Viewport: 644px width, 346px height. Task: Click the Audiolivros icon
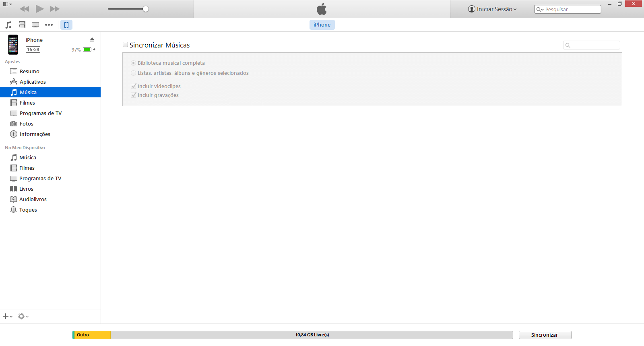tap(13, 199)
